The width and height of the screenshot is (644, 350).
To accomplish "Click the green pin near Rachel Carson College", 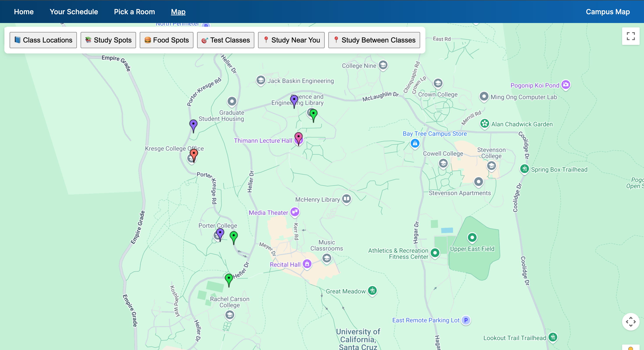I will (x=229, y=278).
